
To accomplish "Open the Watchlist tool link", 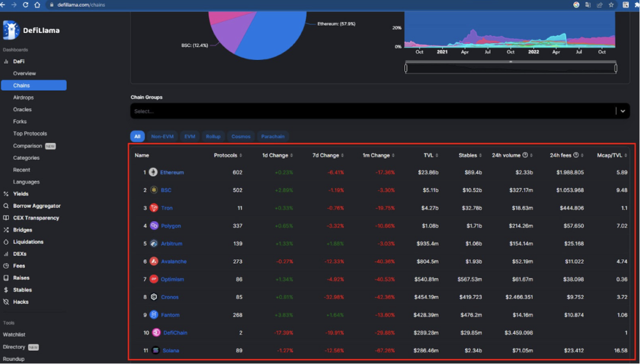I will coord(14,335).
